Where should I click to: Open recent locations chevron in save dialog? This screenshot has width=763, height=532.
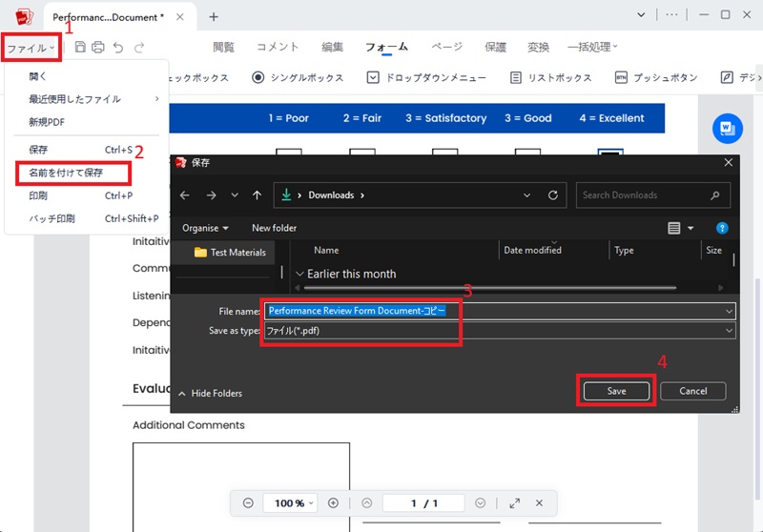click(x=235, y=195)
